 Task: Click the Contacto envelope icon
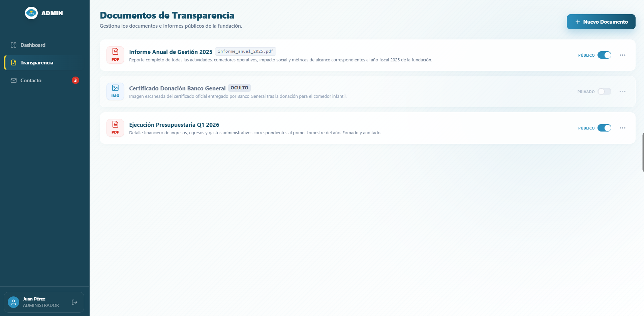[x=13, y=80]
